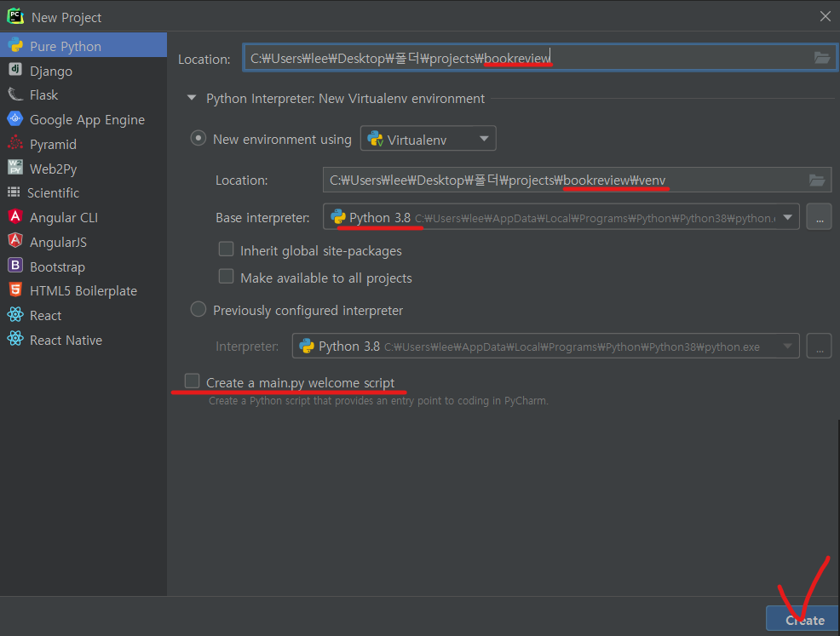
Task: Choose Scientific project type
Action: [x=83, y=192]
